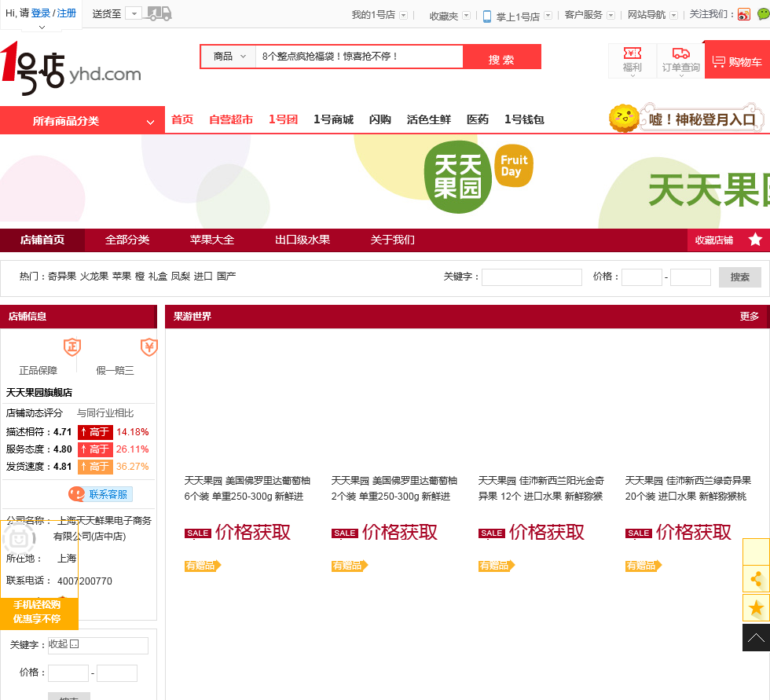Click the smiling sun mascot icon
Image resolution: width=770 pixels, height=700 pixels.
(x=623, y=118)
